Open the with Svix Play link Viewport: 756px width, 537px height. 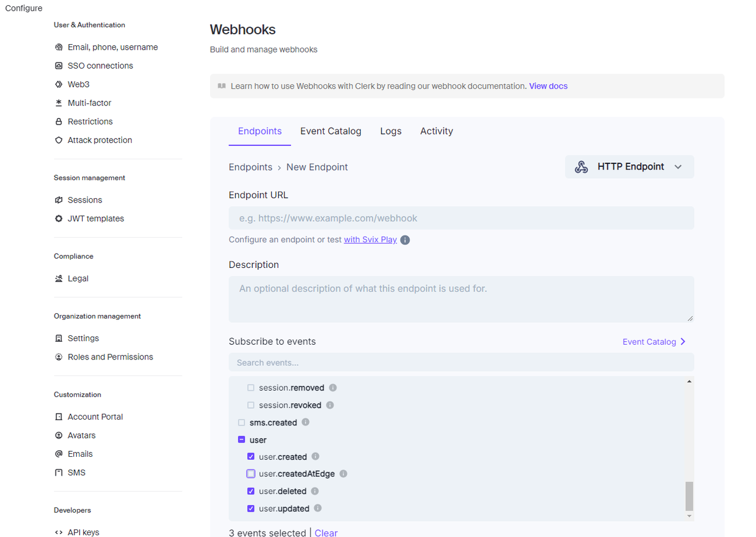coord(370,240)
